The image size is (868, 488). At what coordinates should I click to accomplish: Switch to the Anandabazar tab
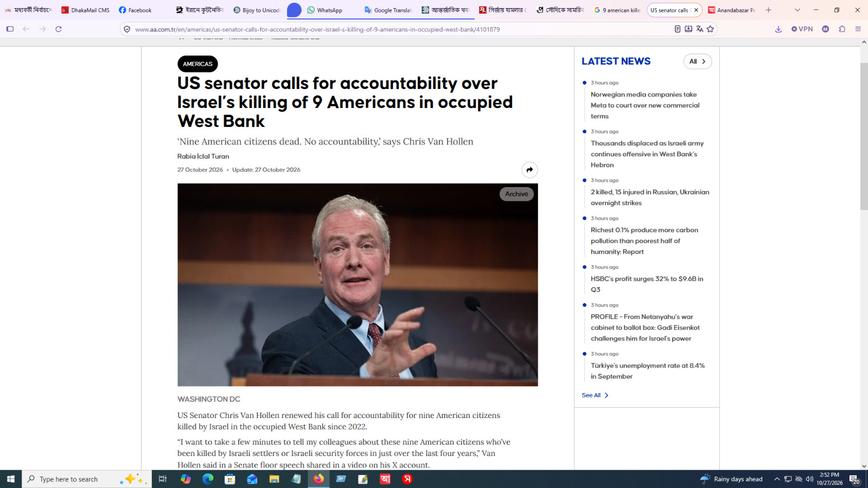tap(732, 10)
